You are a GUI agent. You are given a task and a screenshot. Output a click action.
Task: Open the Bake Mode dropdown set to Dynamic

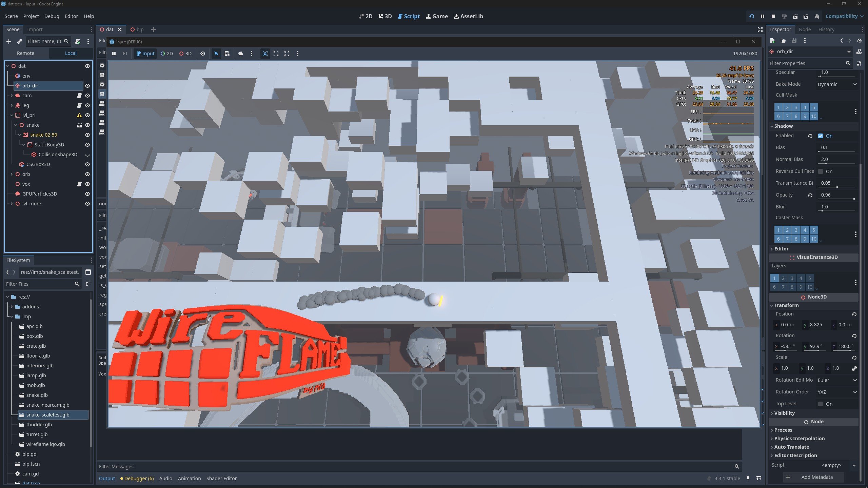pos(837,84)
